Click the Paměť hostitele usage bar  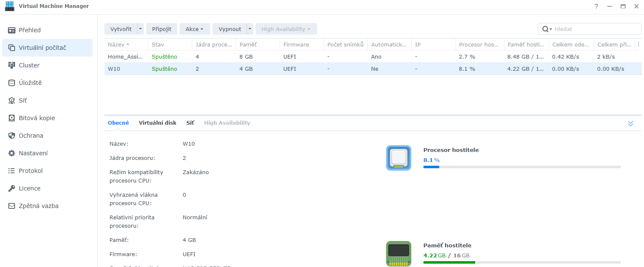coord(522,262)
